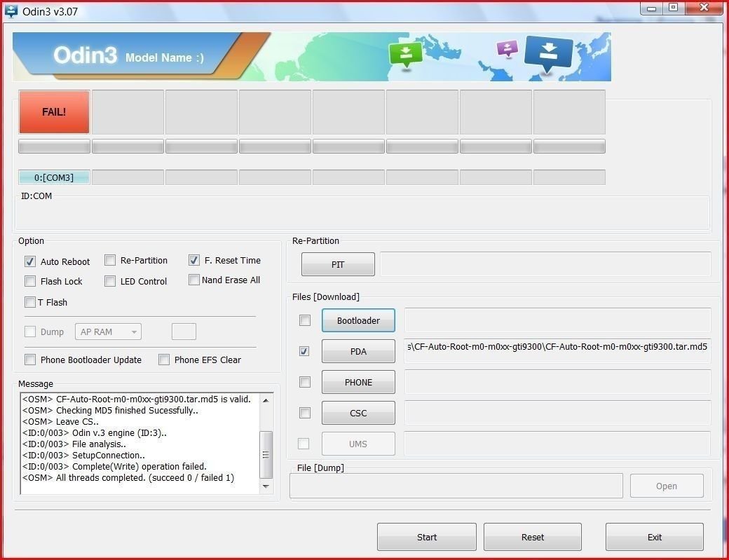Image resolution: width=729 pixels, height=560 pixels.
Task: Click the first progress bar under FAIL!
Action: (x=54, y=146)
